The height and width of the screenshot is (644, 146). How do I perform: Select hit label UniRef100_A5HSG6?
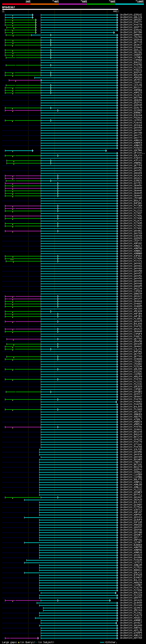click(x=131, y=77)
